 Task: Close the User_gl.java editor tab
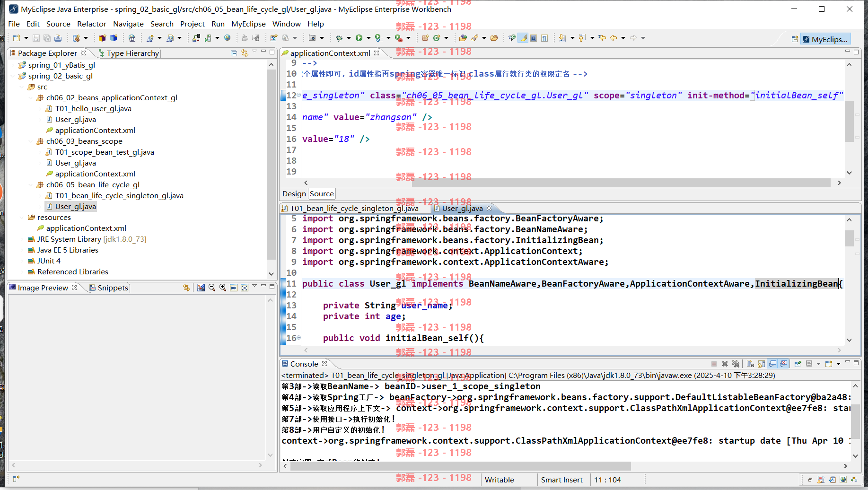pos(489,208)
